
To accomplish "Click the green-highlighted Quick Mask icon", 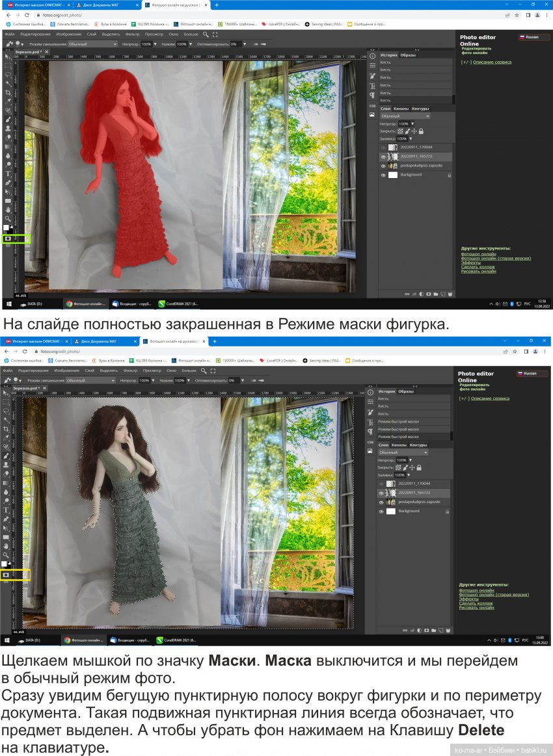I will tap(8, 239).
